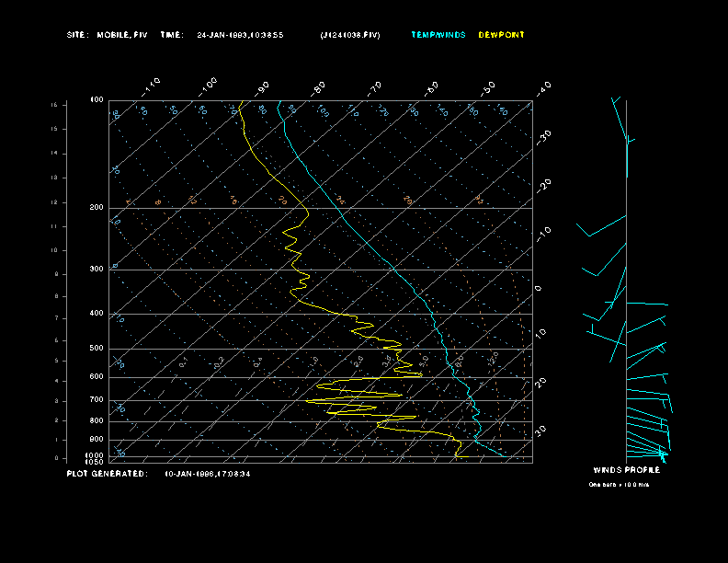Click the file name '(J1241038.FIV)'
The image size is (728, 563).
point(350,35)
